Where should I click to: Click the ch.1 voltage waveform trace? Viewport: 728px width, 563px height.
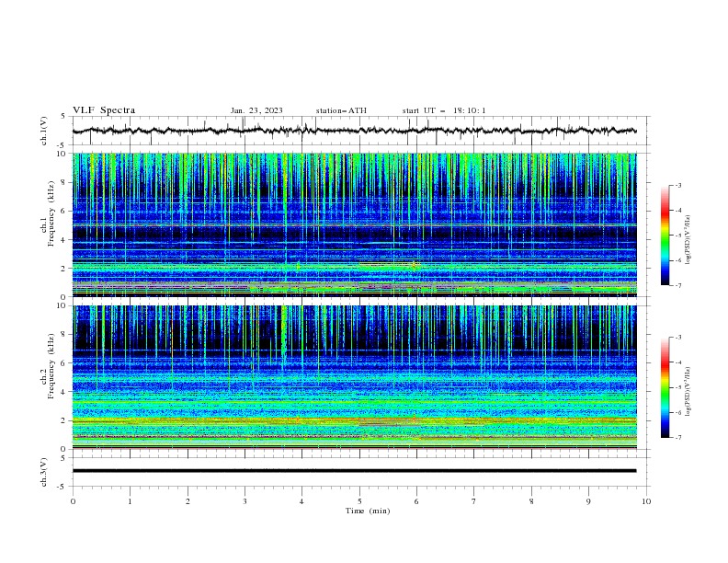coord(354,131)
